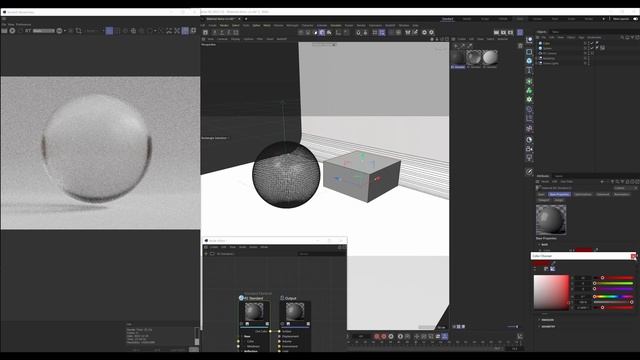Click the purple layout toggle icon top-right

point(520,32)
